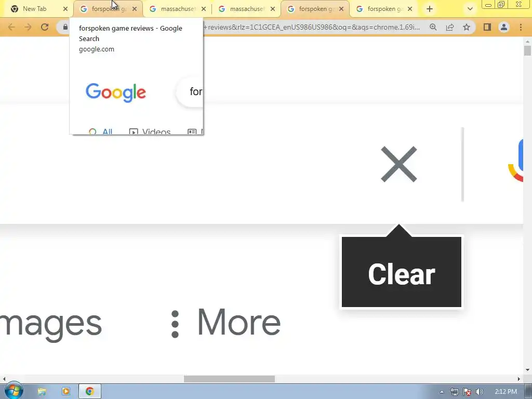
Task: Open the Chrome profile avatar
Action: pyautogui.click(x=504, y=27)
